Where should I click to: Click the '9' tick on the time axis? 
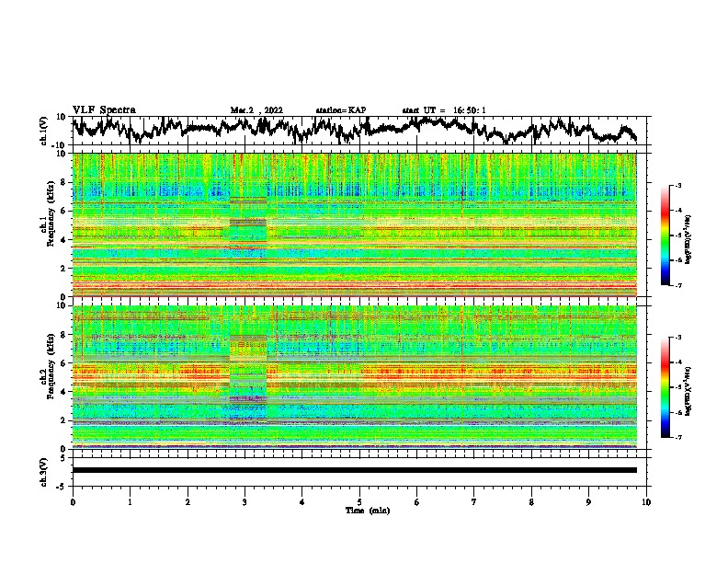point(588,502)
